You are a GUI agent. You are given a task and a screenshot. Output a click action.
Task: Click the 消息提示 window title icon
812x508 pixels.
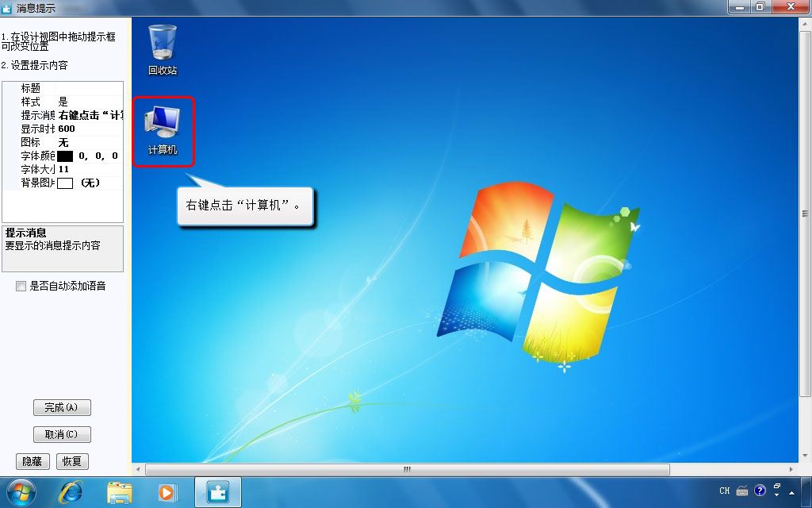(6, 8)
